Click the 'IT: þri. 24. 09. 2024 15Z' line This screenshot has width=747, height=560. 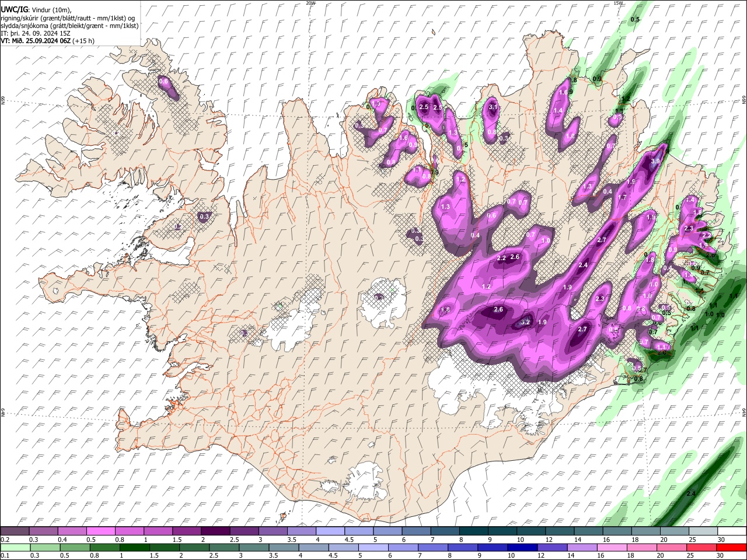[36, 33]
